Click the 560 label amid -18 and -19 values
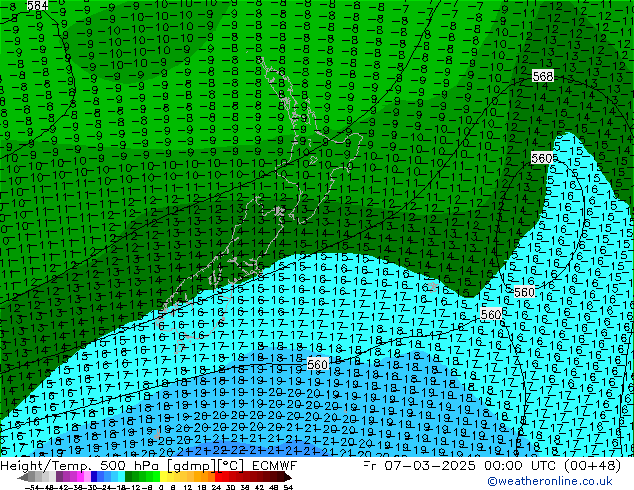This screenshot has height=490, width=634. click(x=317, y=364)
